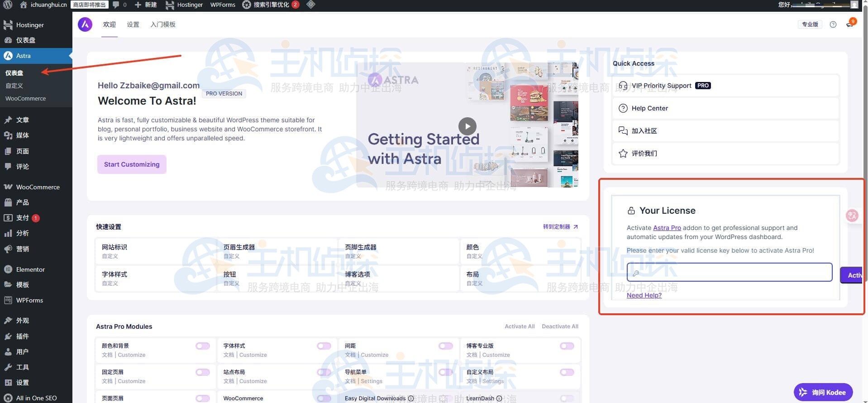Open VIP Priority Support quick access
This screenshot has height=403, width=868.
coord(725,86)
